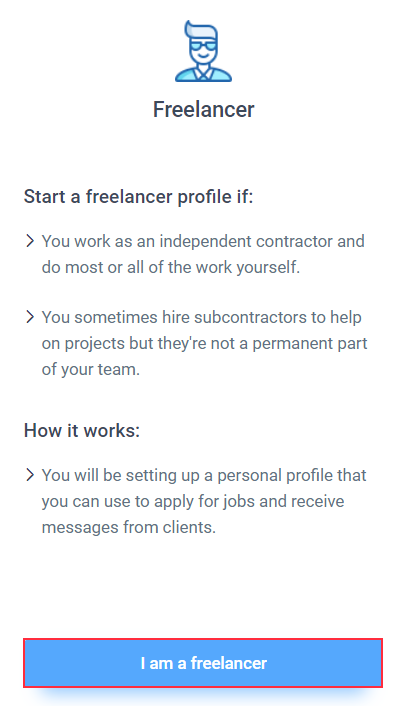The image size is (401, 706).
Task: Click the line 'do most or all of the work yourself.'
Action: [171, 267]
